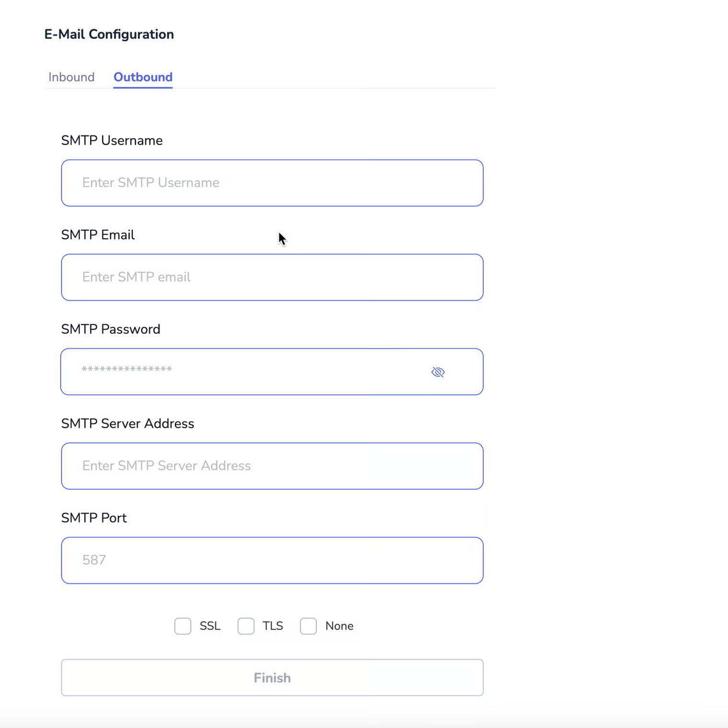This screenshot has height=728, width=728.
Task: Click the SMTP Password field label
Action: pyautogui.click(x=111, y=329)
